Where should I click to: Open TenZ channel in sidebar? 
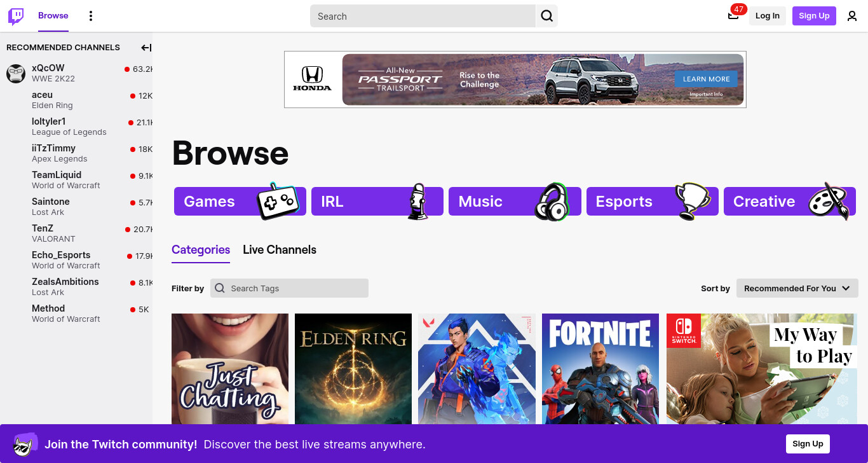click(76, 233)
